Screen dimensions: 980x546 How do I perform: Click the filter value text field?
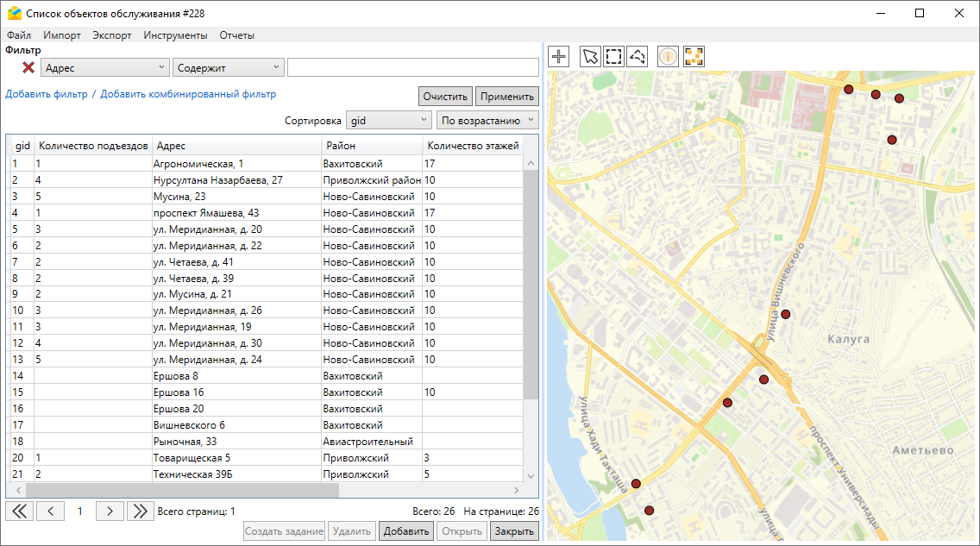coord(412,67)
